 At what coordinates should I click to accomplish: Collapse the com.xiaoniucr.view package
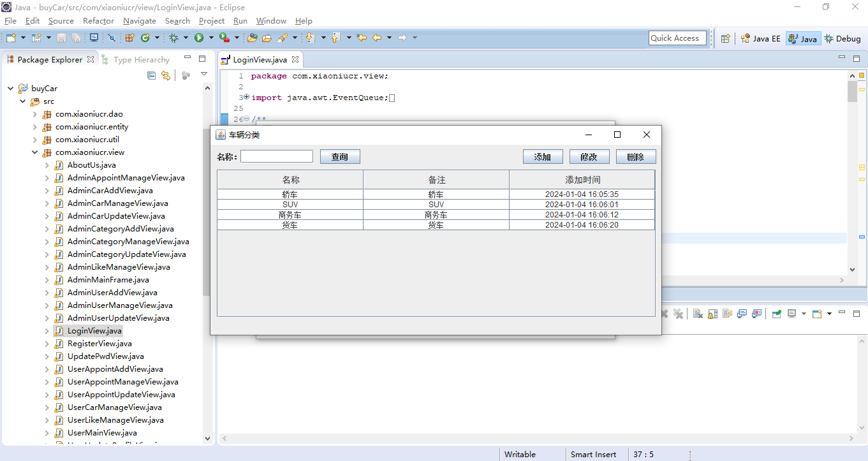pyautogui.click(x=35, y=152)
